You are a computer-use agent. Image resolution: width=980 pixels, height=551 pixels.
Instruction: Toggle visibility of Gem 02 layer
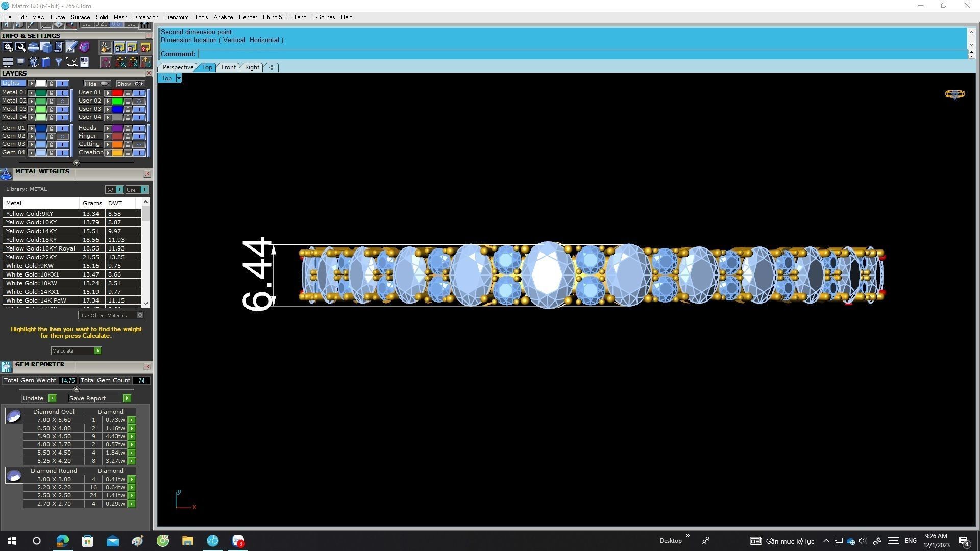pyautogui.click(x=62, y=136)
